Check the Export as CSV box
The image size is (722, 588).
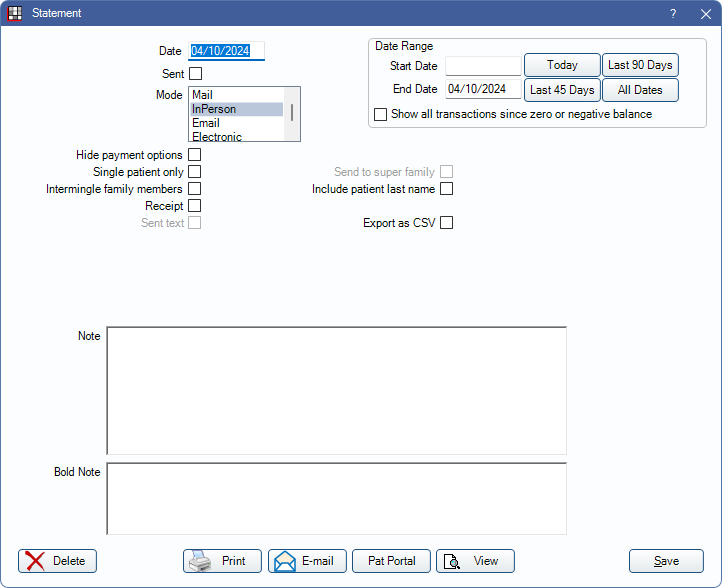click(x=447, y=223)
